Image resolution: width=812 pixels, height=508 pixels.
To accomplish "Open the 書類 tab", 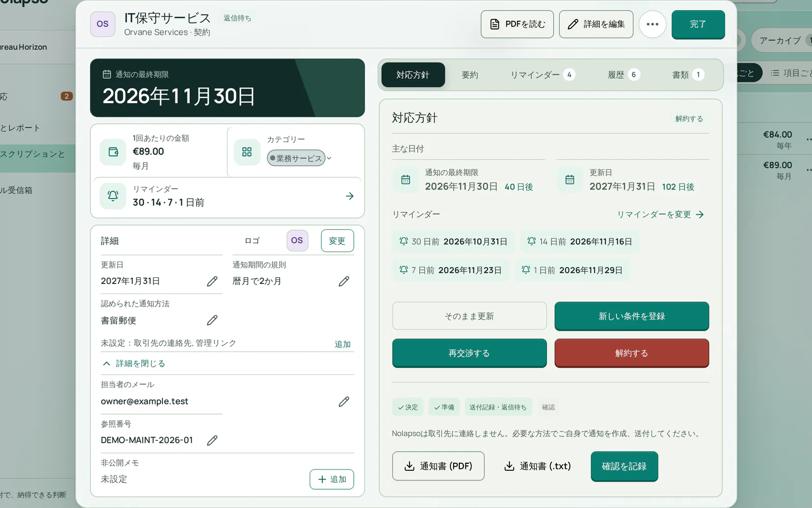I will pos(688,75).
